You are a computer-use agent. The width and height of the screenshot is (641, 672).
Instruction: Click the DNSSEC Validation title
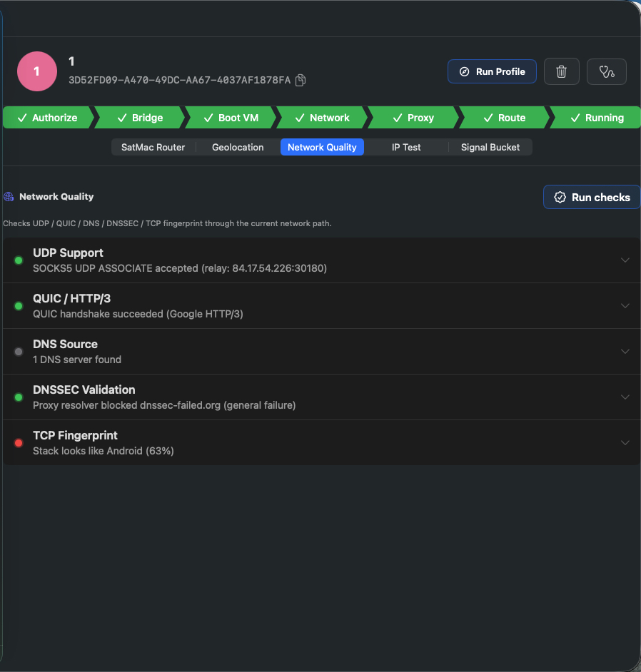[84, 390]
